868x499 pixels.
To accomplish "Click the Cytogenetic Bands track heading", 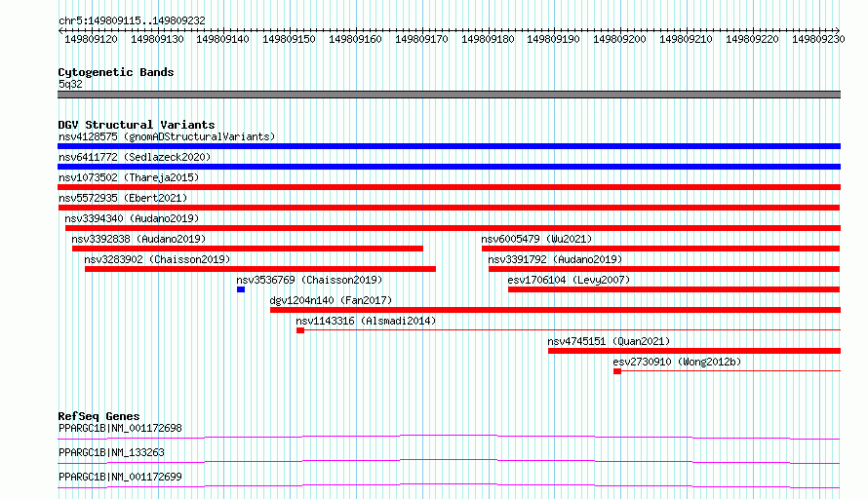I will point(116,72).
